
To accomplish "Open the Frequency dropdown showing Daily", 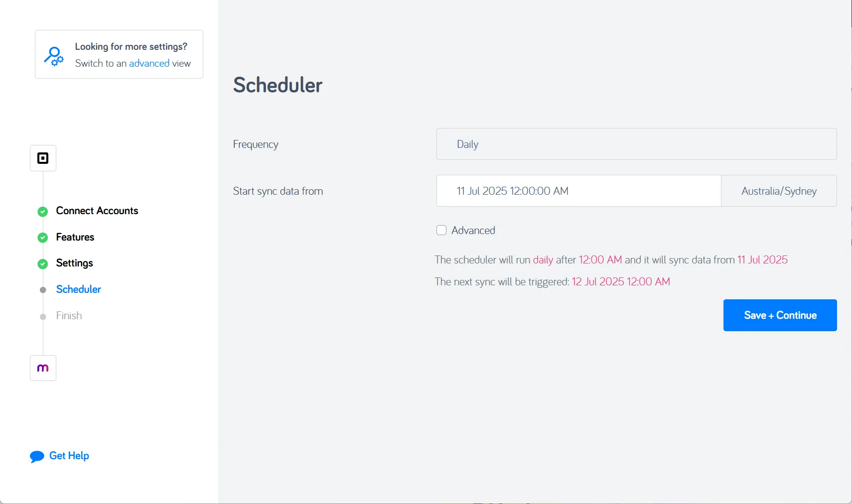I will click(636, 144).
